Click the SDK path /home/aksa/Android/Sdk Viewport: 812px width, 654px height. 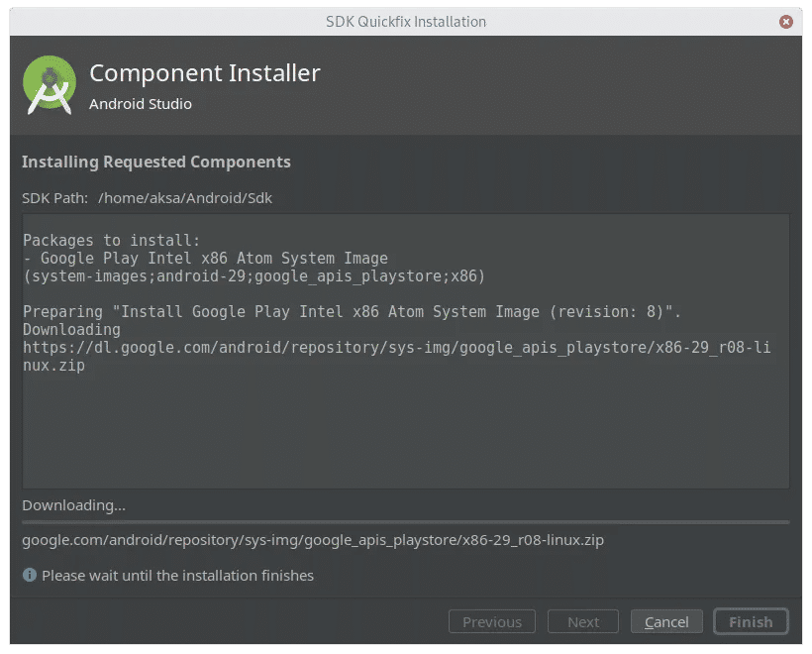tap(185, 198)
